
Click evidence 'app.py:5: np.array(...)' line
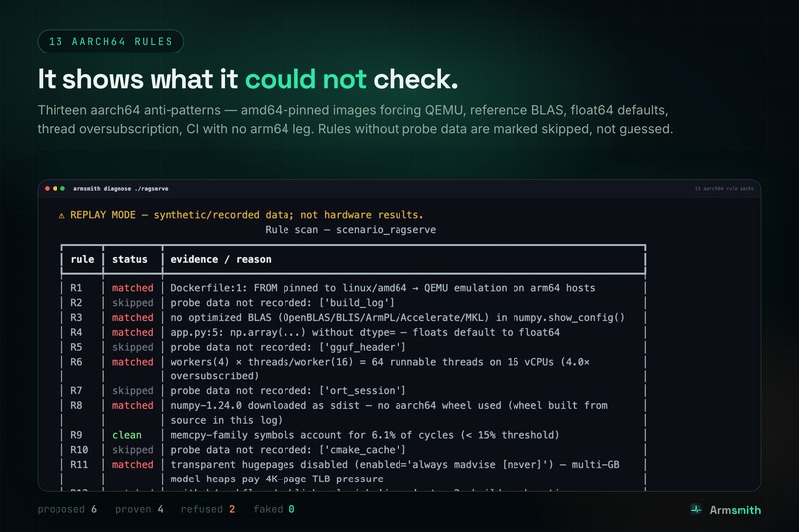366,333
